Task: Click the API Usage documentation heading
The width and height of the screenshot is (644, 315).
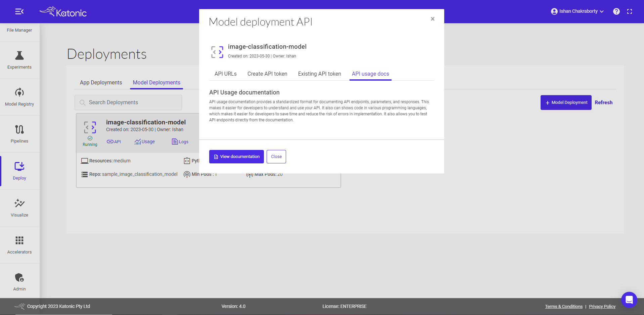Action: click(x=244, y=92)
